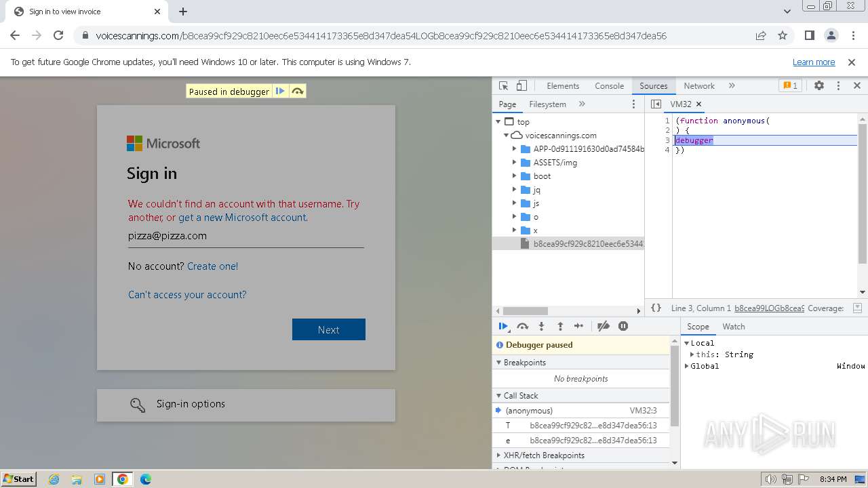
Task: Select the Scope tab
Action: coord(698,327)
